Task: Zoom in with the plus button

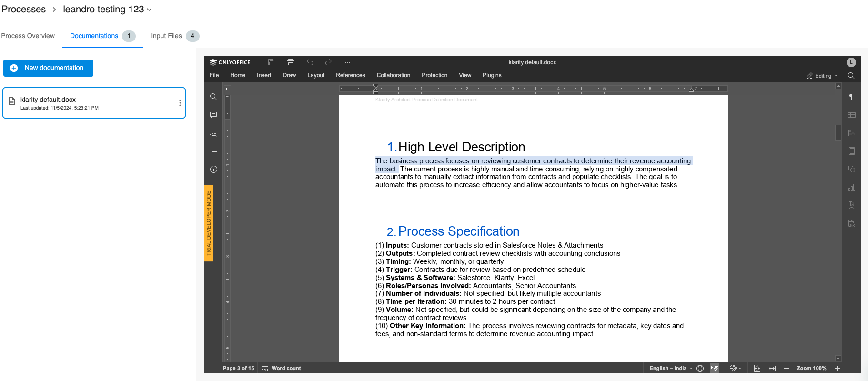Action: click(837, 368)
